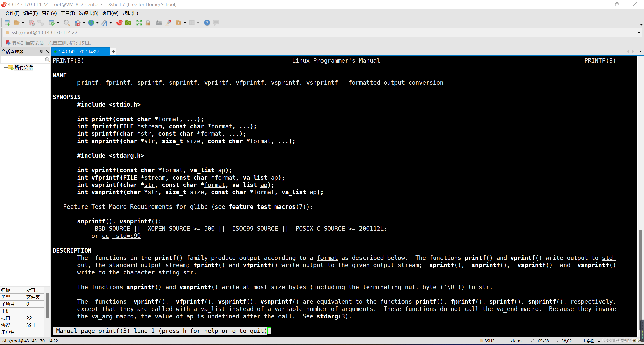Click the new session tab plus icon
Screen dimensions: 644x345
pos(113,52)
